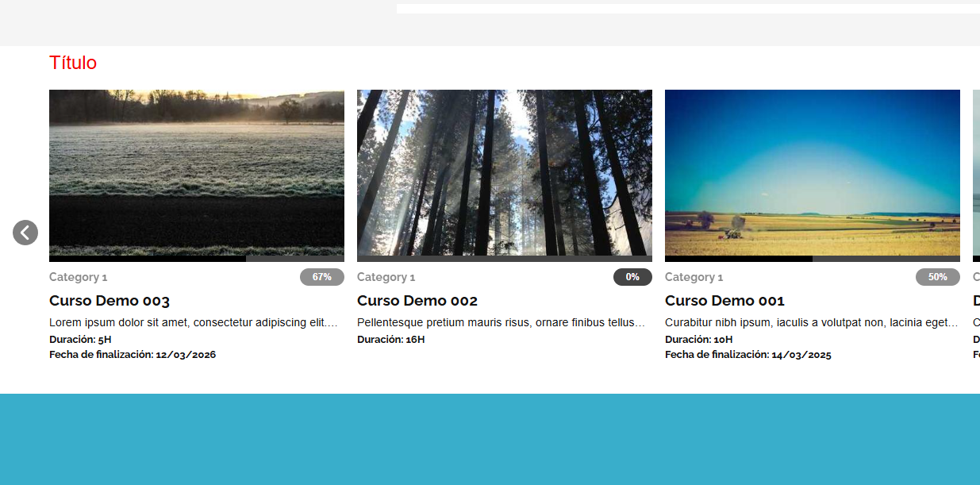
Task: Click Fecha de finalización: 12/03/2026
Action: coord(133,355)
